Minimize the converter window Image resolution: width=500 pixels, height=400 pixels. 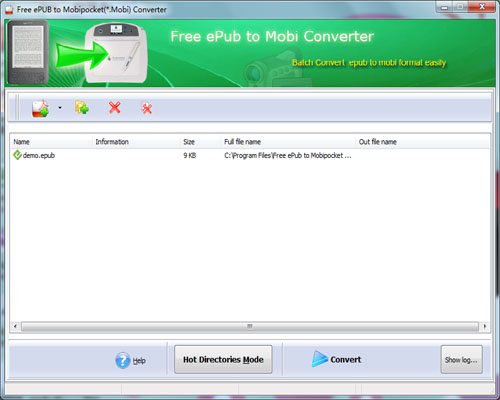coord(444,7)
